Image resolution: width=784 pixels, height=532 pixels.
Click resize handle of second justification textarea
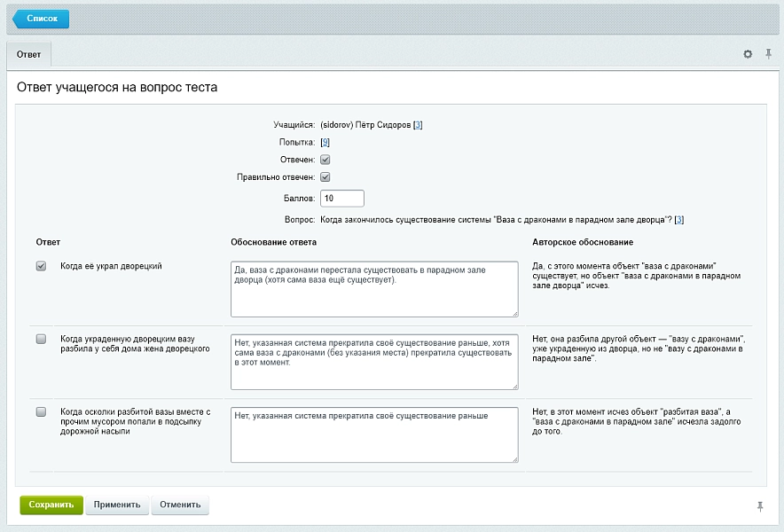click(x=514, y=387)
